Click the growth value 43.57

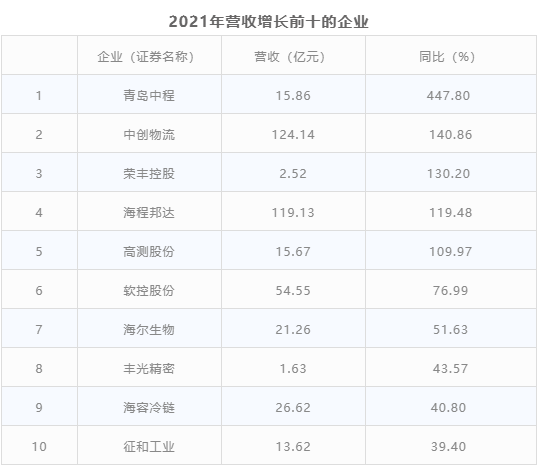(451, 369)
